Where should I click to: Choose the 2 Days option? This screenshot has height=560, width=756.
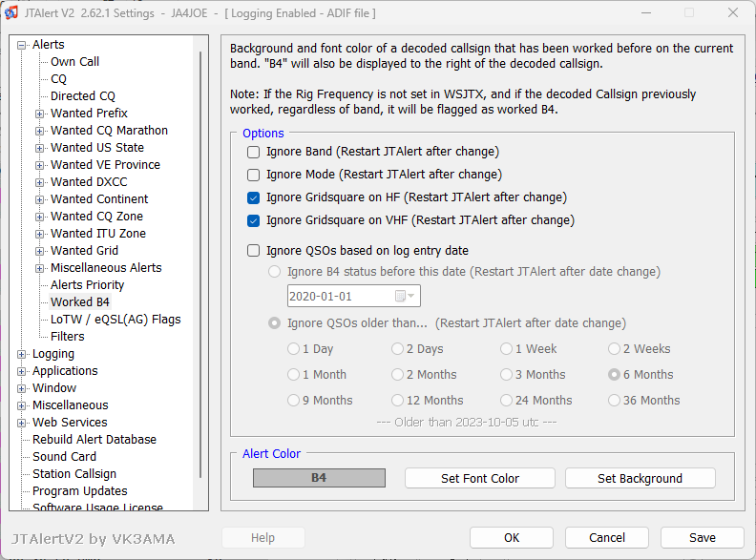397,348
